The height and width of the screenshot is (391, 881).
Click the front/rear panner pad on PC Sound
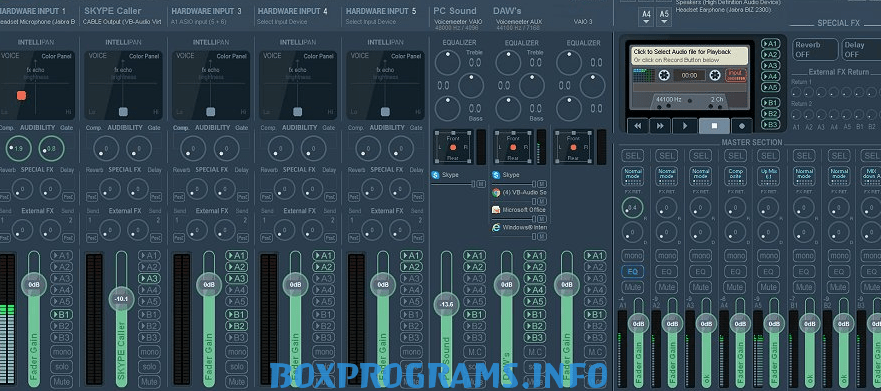click(453, 147)
